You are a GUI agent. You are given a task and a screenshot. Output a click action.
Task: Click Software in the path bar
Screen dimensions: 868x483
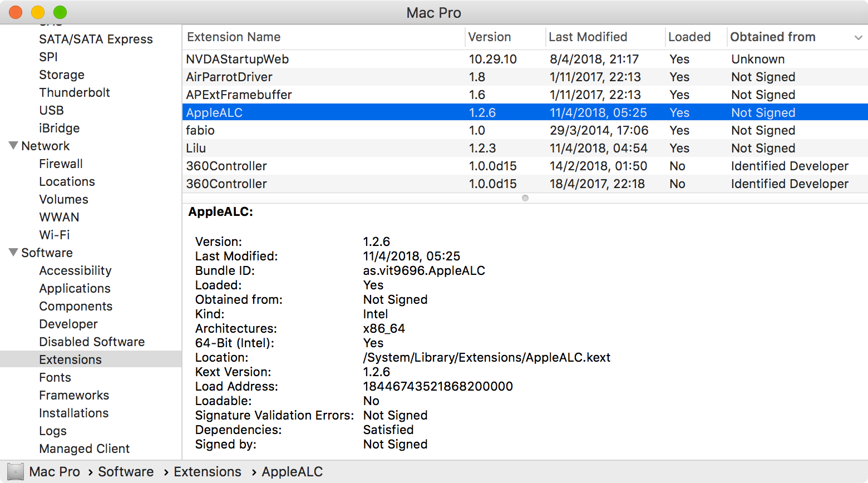pyautogui.click(x=126, y=472)
